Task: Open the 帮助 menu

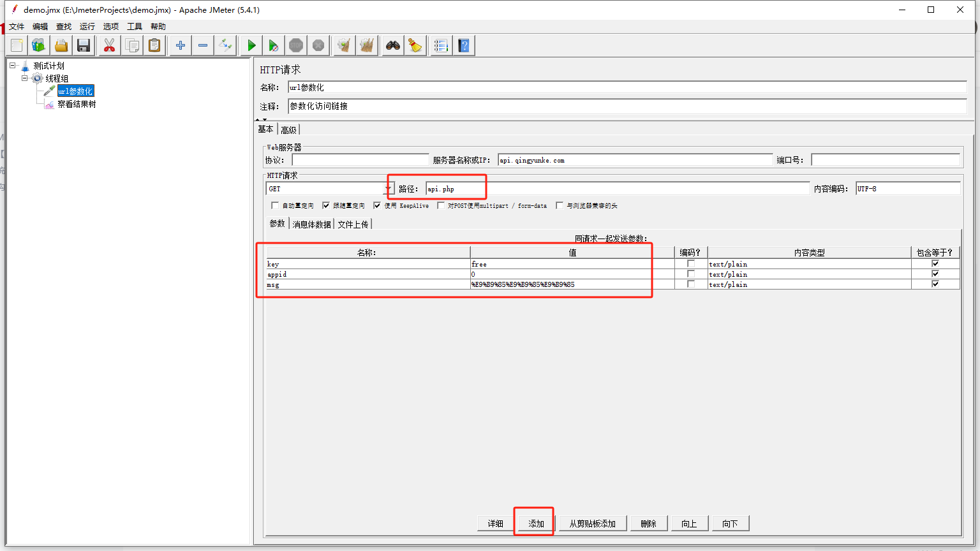Action: 158,26
